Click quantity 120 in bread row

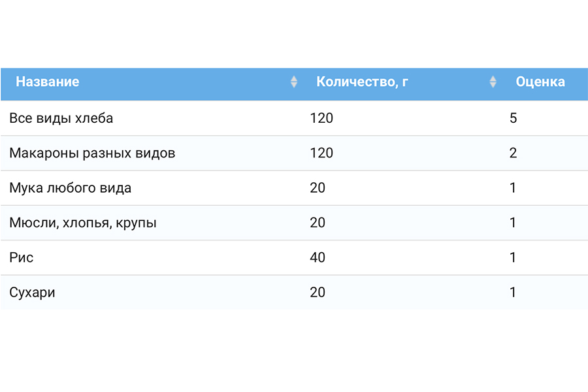tap(321, 118)
